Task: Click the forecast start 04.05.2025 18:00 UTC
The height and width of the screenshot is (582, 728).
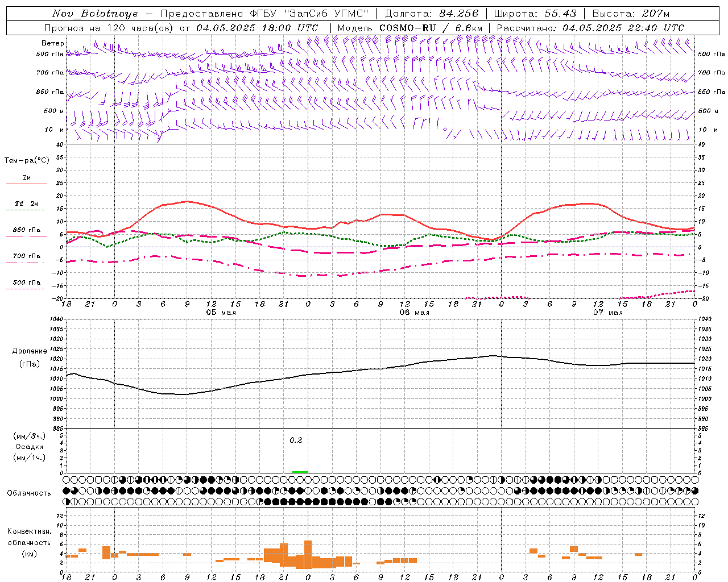Action: pyautogui.click(x=257, y=28)
